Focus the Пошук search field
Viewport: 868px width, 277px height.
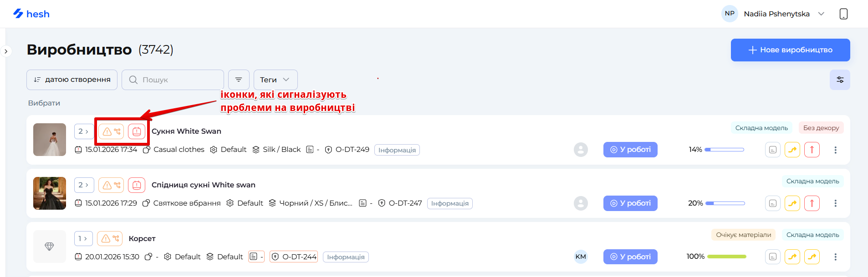tap(178, 80)
